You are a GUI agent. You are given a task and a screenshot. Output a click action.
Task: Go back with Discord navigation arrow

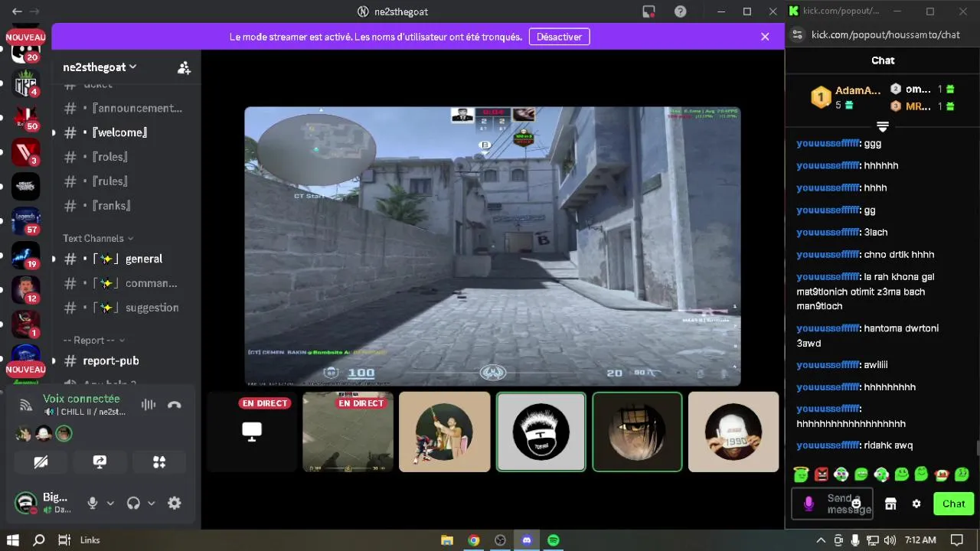[x=17, y=11]
